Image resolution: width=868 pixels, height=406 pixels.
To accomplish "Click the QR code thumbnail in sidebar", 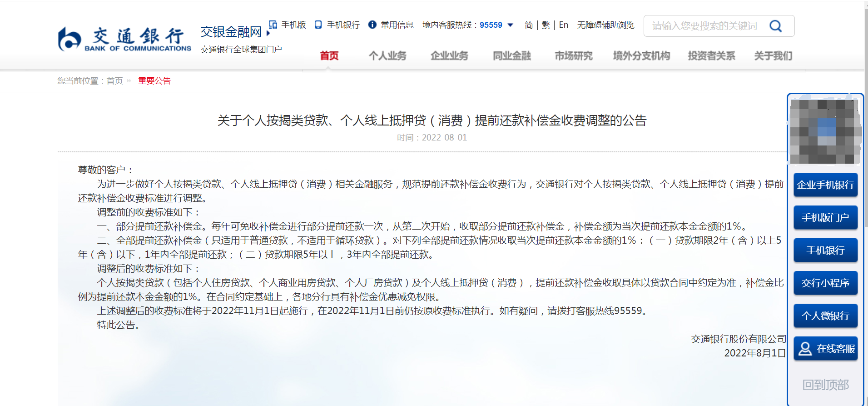I will pyautogui.click(x=825, y=131).
